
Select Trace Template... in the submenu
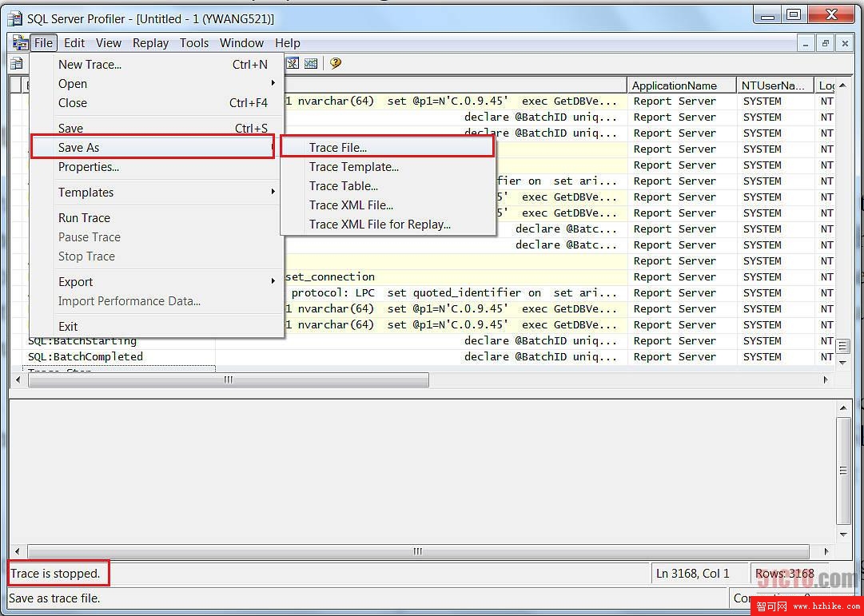point(388,167)
